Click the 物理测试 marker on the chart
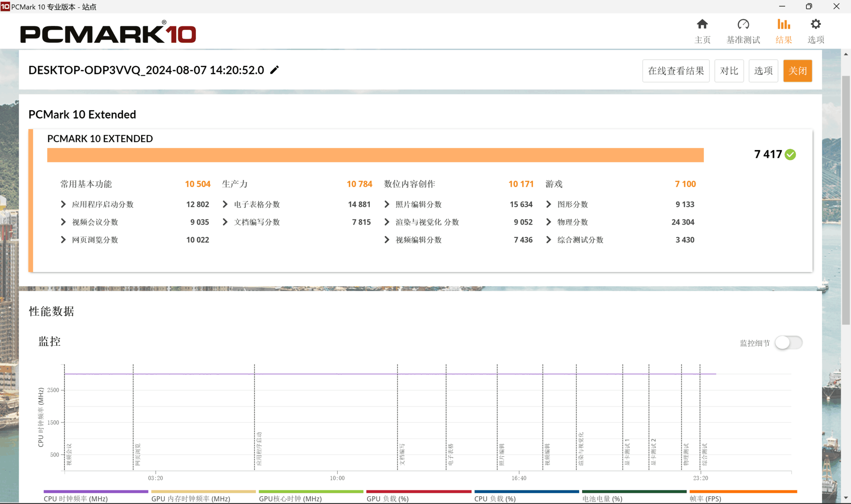This screenshot has width=851, height=504. [686, 454]
